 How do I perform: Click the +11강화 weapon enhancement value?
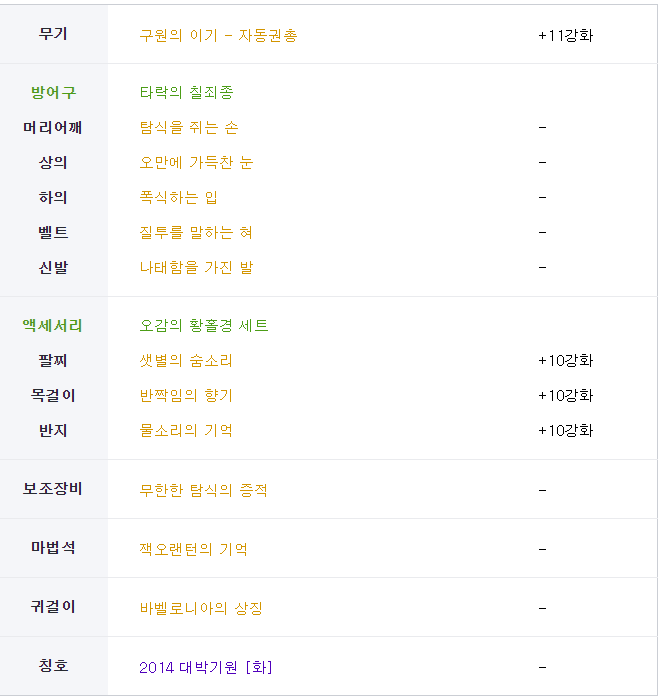click(565, 35)
